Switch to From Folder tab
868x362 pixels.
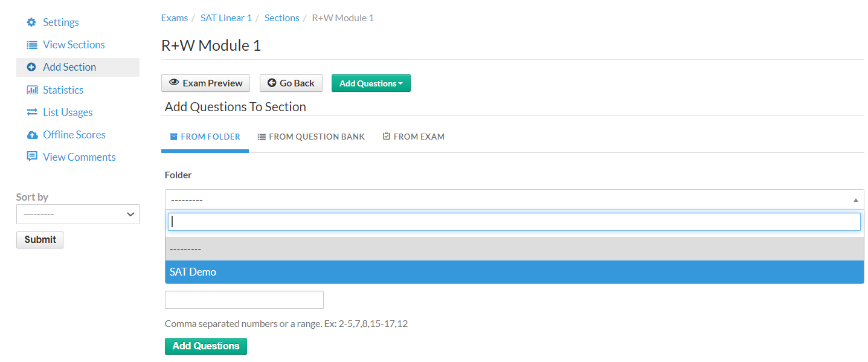(x=205, y=137)
